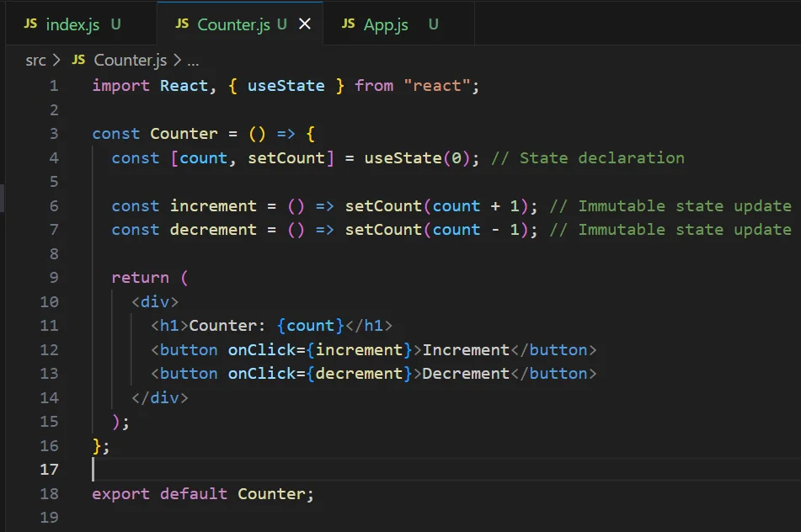The height and width of the screenshot is (532, 801).
Task: Click the Counter name on line 3
Action: (184, 134)
